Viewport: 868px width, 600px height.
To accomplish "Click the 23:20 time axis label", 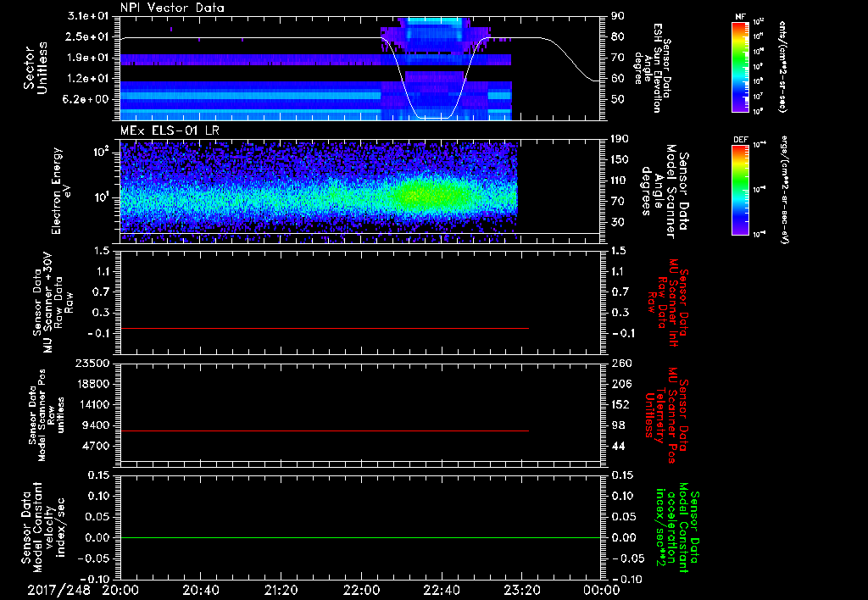I will (x=522, y=590).
